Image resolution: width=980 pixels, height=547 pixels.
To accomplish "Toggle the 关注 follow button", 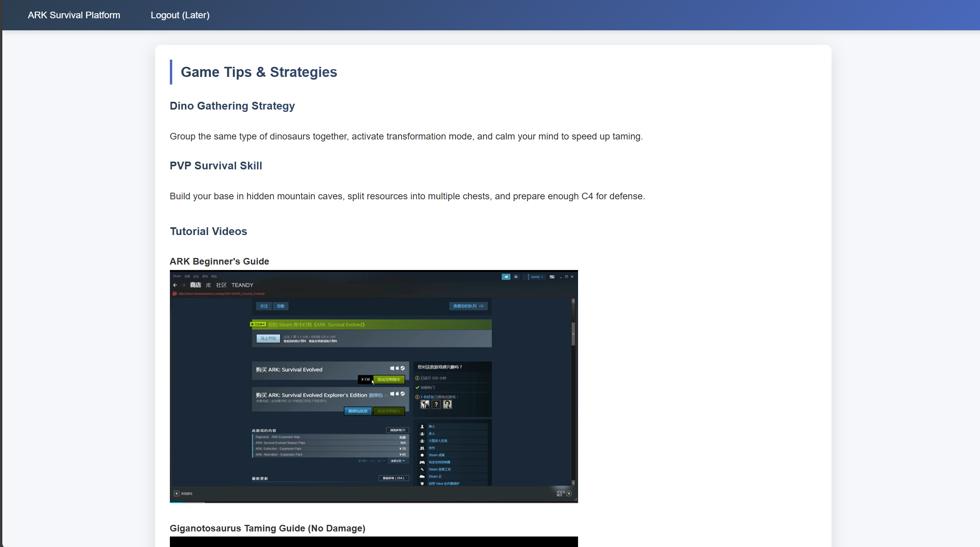I will [x=264, y=306].
